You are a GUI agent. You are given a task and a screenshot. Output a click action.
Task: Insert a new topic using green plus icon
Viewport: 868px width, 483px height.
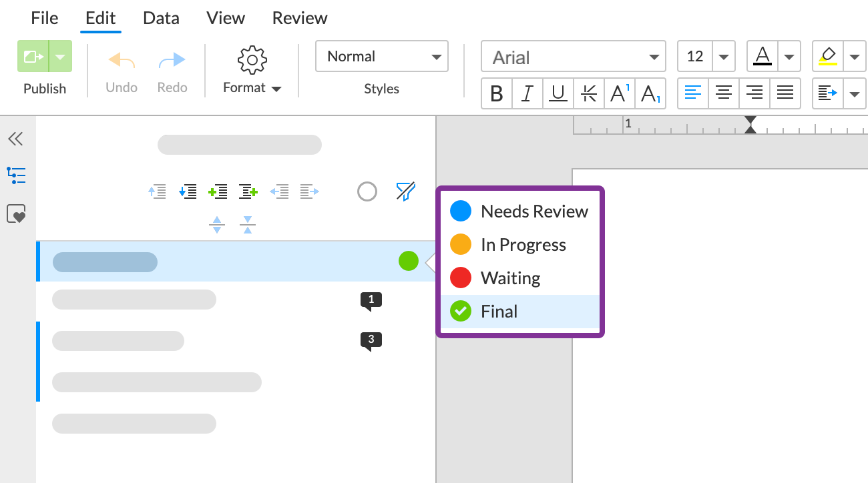218,191
